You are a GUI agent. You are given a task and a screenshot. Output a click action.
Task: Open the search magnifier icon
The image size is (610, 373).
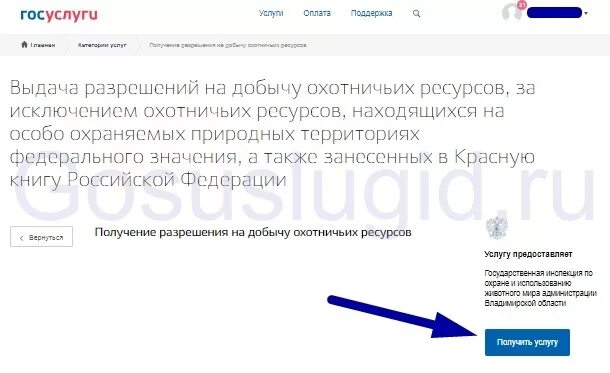[416, 14]
